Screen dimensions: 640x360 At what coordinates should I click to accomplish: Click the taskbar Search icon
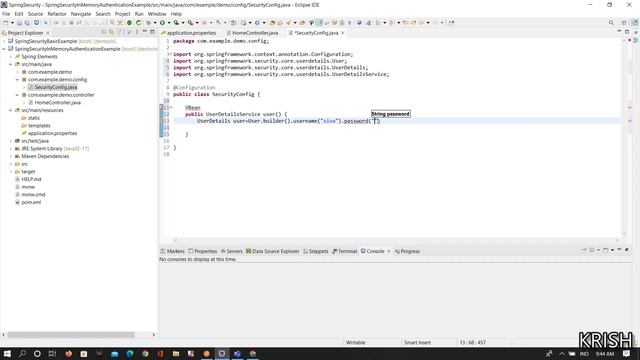pos(22,353)
